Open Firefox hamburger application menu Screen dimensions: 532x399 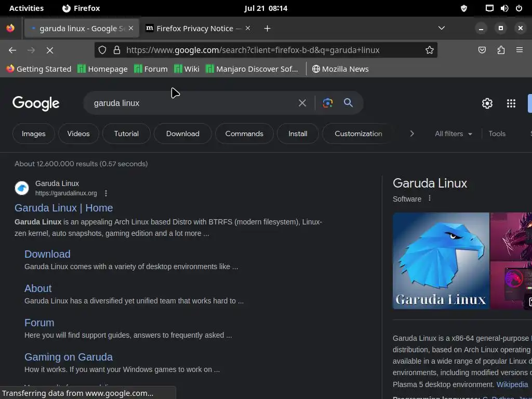coord(520,50)
